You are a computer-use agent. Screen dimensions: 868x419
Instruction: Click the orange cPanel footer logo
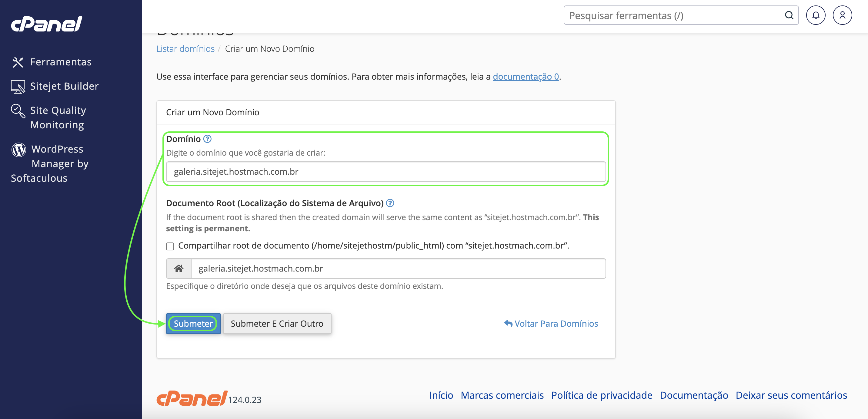pyautogui.click(x=192, y=398)
